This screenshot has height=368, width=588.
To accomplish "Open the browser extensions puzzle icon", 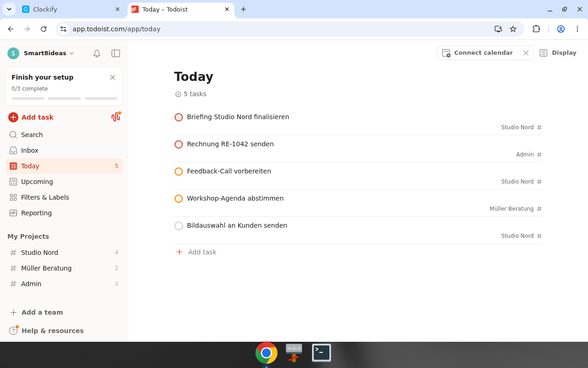I will point(536,29).
